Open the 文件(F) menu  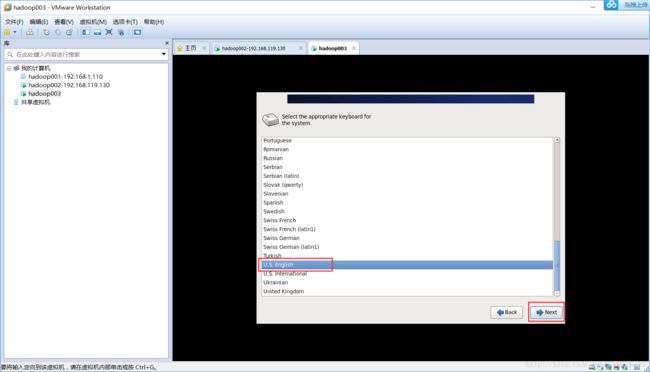pyautogui.click(x=14, y=22)
